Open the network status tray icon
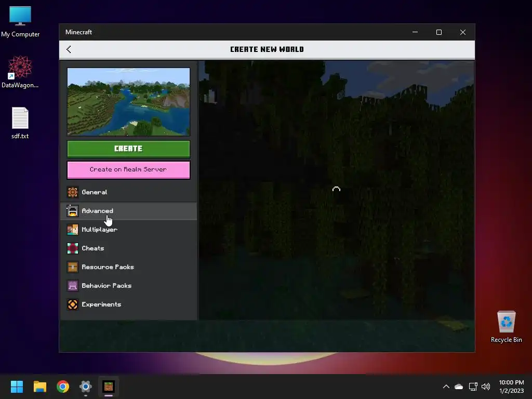Screen dimensions: 532x399 (x=473, y=387)
